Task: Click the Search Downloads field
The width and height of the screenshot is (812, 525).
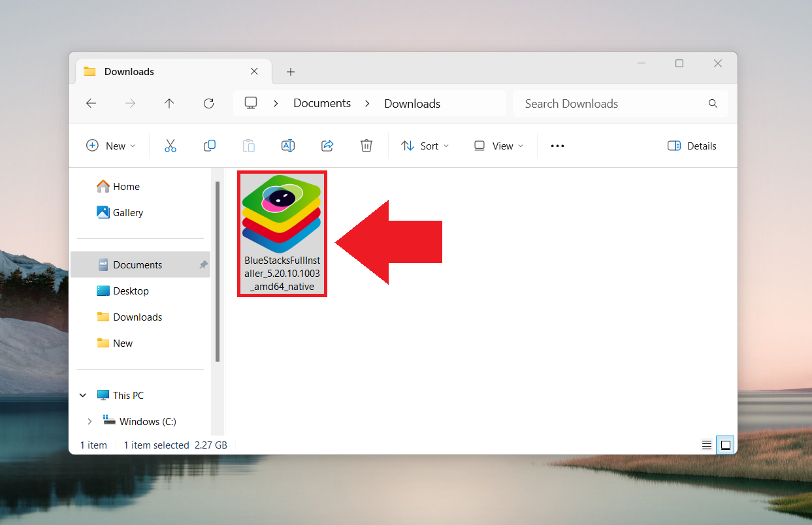Action: click(621, 104)
